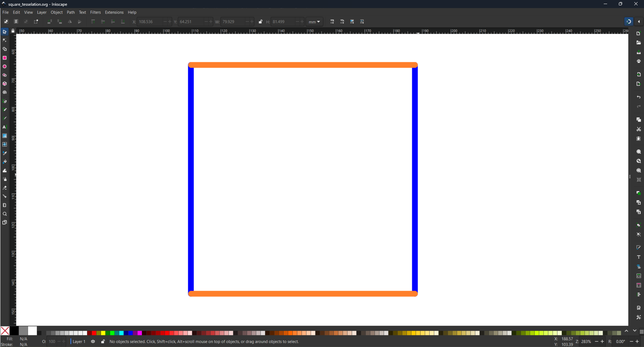Viewport: 644px width, 347px height.
Task: Raise selection to top
Action: pyautogui.click(x=93, y=21)
